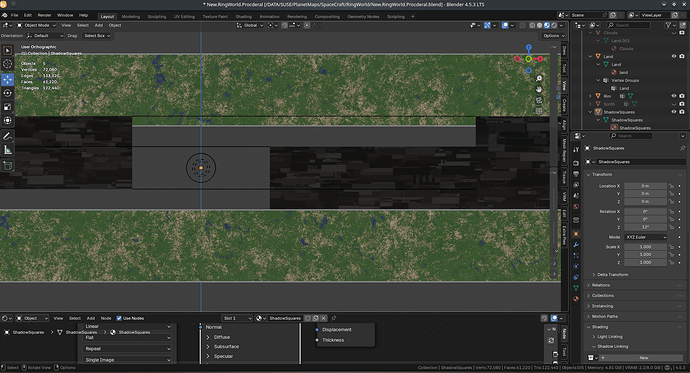Hide ShadowSquares object in viewport
The height and width of the screenshot is (373, 690).
(x=674, y=112)
